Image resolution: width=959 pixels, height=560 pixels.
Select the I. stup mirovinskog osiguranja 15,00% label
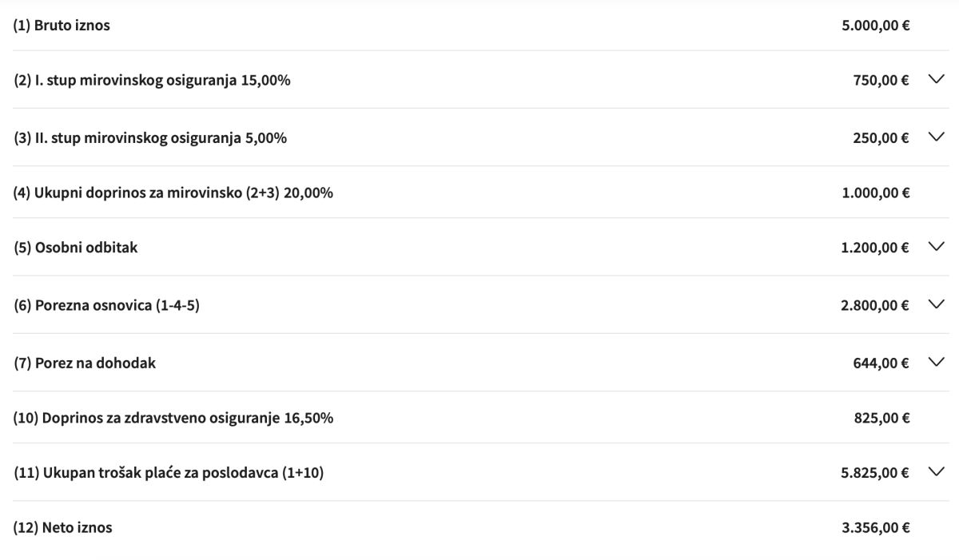click(152, 81)
